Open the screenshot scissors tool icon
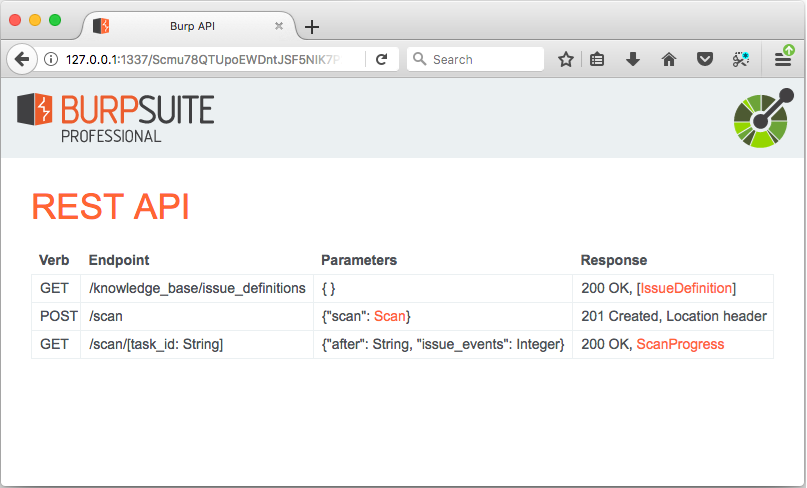This screenshot has height=488, width=807. coord(741,60)
